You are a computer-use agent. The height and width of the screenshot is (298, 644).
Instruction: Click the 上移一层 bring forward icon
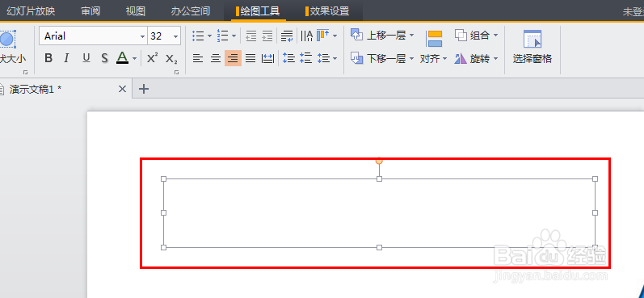point(356,35)
